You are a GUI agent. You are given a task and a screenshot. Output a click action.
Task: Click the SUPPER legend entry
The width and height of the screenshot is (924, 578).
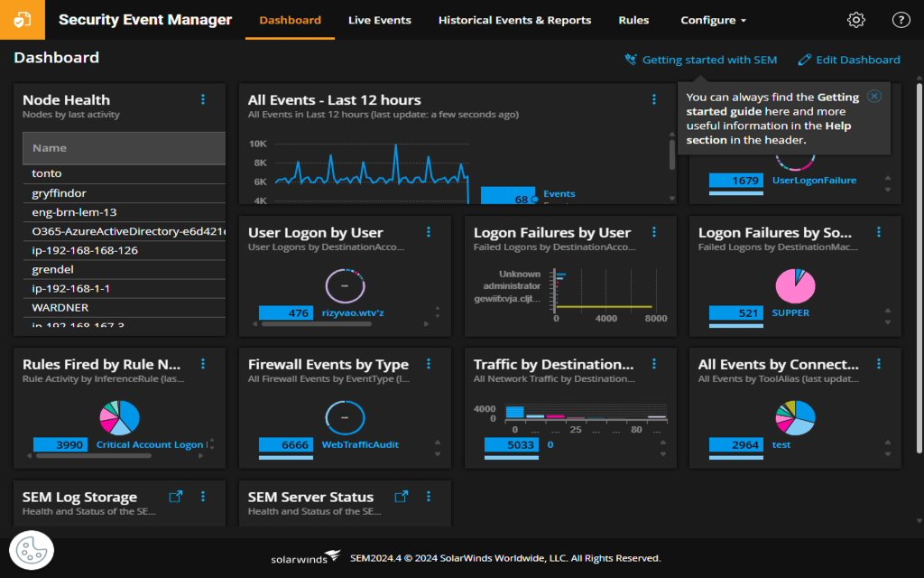tap(790, 312)
